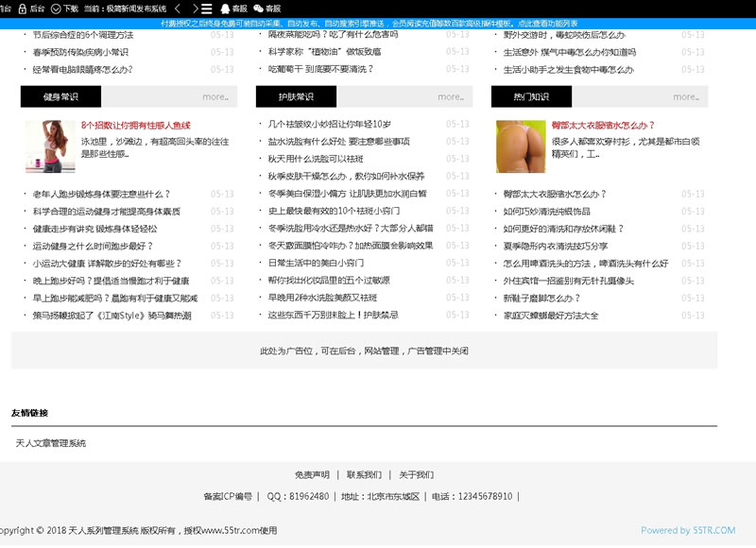Click the 下载 download icon
The height and width of the screenshot is (548, 756).
click(x=55, y=9)
